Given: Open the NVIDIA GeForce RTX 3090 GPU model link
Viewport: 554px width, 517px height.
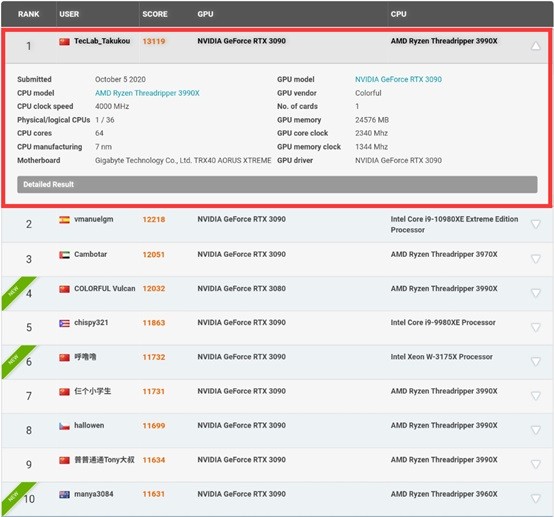Looking at the screenshot, I should coord(398,79).
